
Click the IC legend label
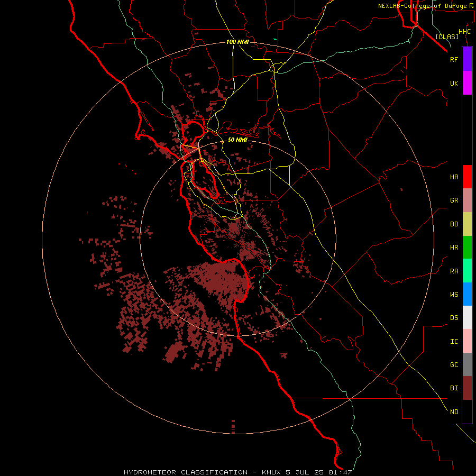(454, 342)
